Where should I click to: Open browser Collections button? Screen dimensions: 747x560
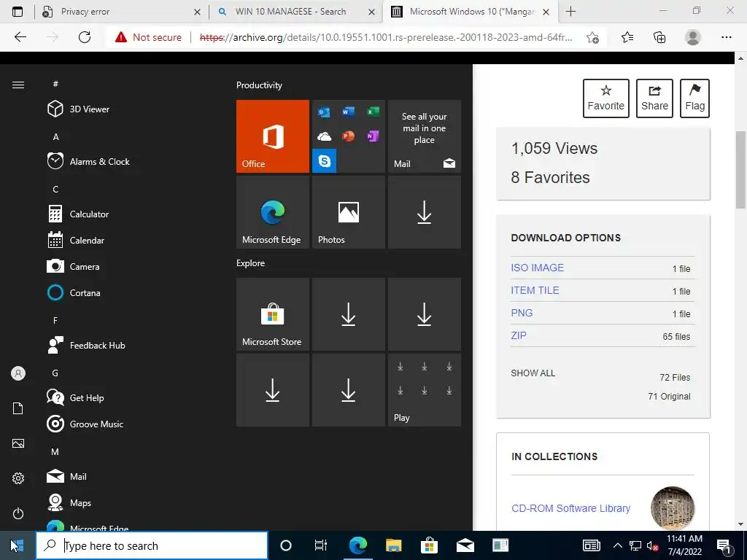pyautogui.click(x=659, y=37)
